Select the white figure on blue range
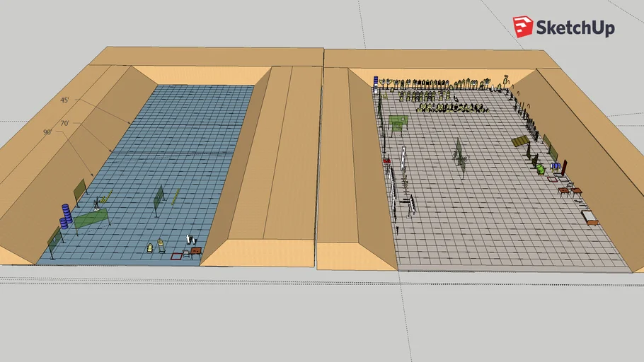 (190, 239)
